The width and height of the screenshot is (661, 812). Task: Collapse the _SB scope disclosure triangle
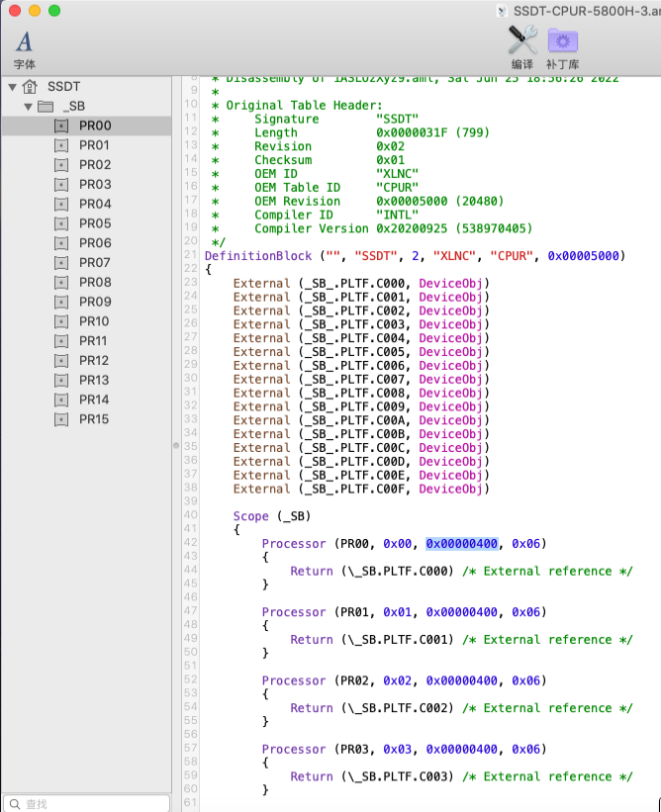[x=28, y=106]
